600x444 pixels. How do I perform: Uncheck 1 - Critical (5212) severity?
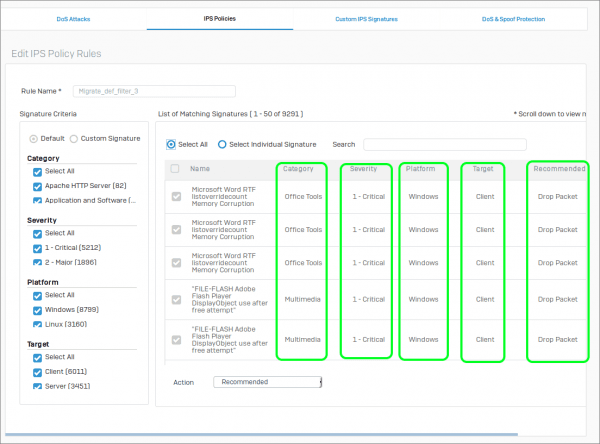pyautogui.click(x=37, y=248)
